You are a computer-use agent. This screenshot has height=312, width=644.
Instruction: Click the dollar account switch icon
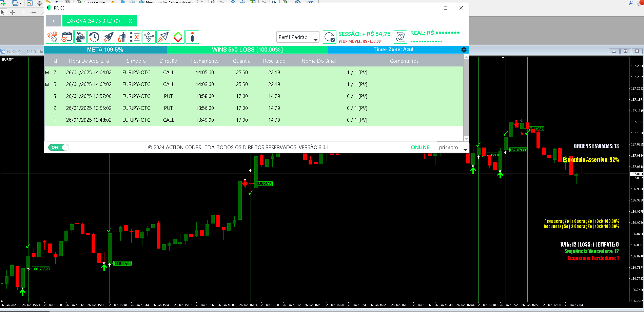401,37
